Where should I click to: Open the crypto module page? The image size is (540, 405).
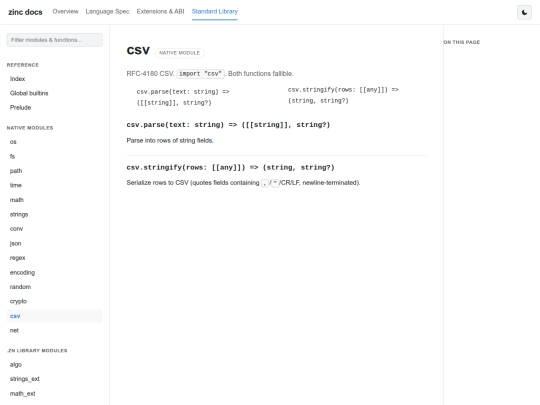pos(55,301)
